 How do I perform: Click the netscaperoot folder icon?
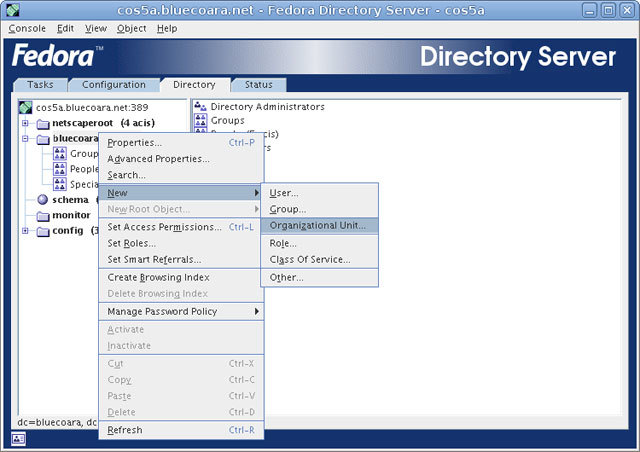click(x=43, y=123)
